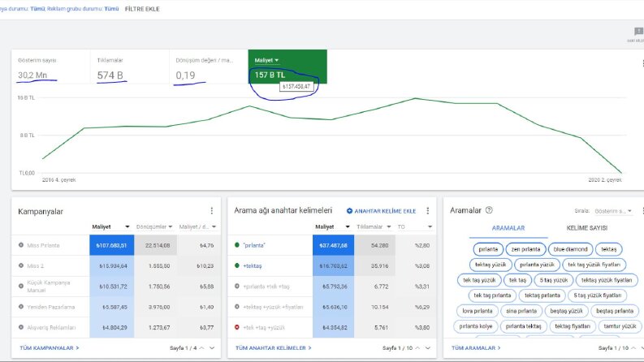This screenshot has width=644, height=362.
Task: Toggle status dot for Miss Pırlanta campaign
Action: click(x=21, y=245)
